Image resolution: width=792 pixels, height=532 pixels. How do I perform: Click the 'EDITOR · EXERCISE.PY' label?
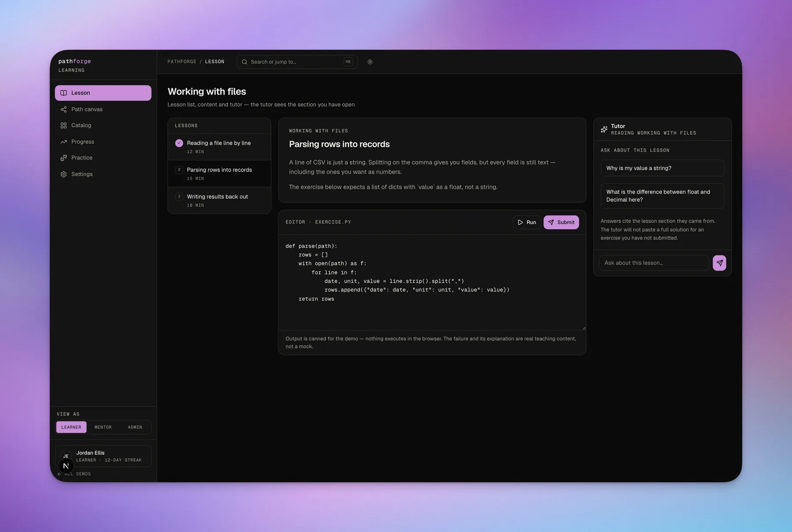[x=318, y=222]
